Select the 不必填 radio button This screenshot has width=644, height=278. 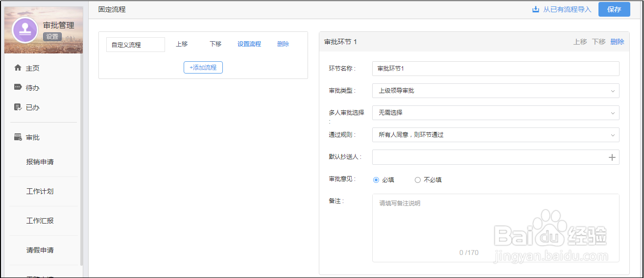(x=418, y=180)
